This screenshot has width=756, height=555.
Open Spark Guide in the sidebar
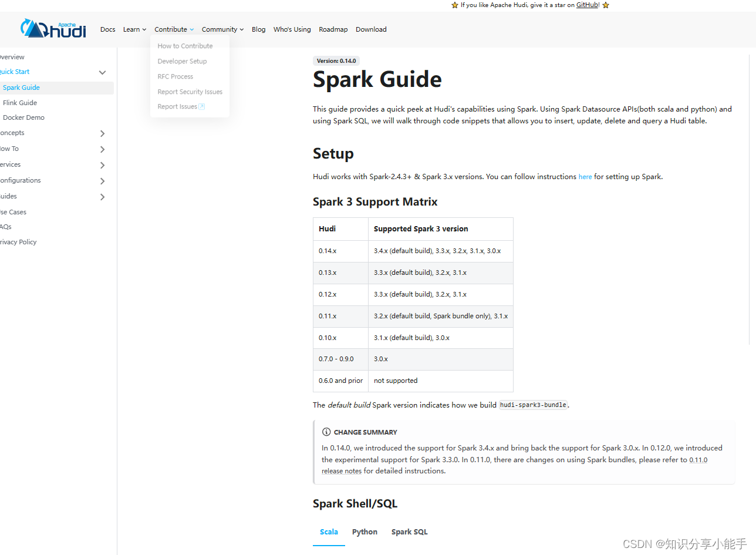coord(56,88)
